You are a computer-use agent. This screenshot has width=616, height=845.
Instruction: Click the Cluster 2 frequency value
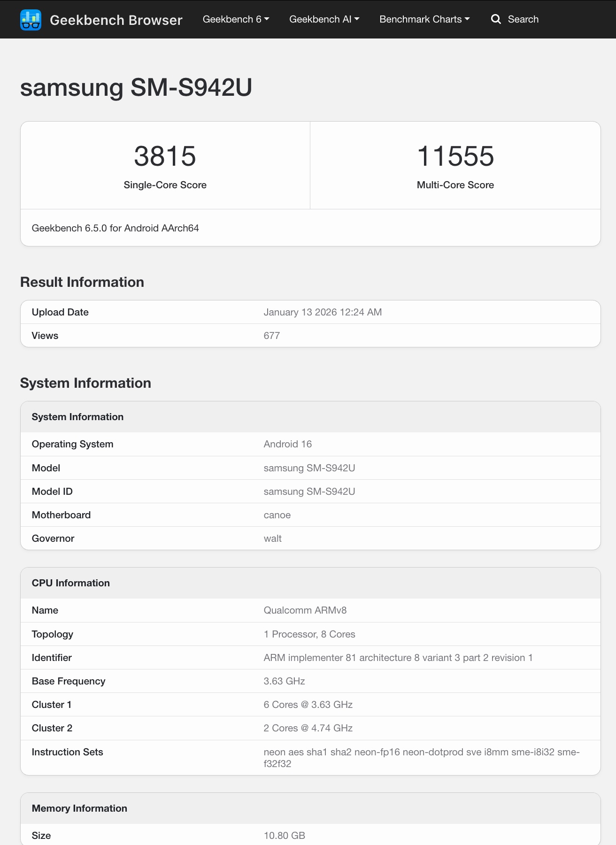point(308,728)
